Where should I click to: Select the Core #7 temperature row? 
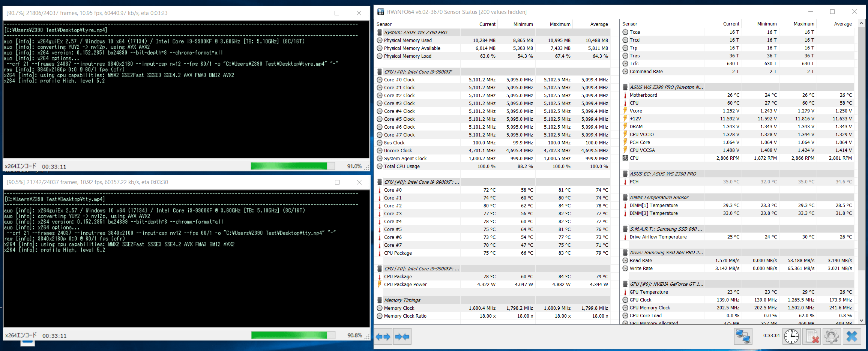(x=493, y=245)
